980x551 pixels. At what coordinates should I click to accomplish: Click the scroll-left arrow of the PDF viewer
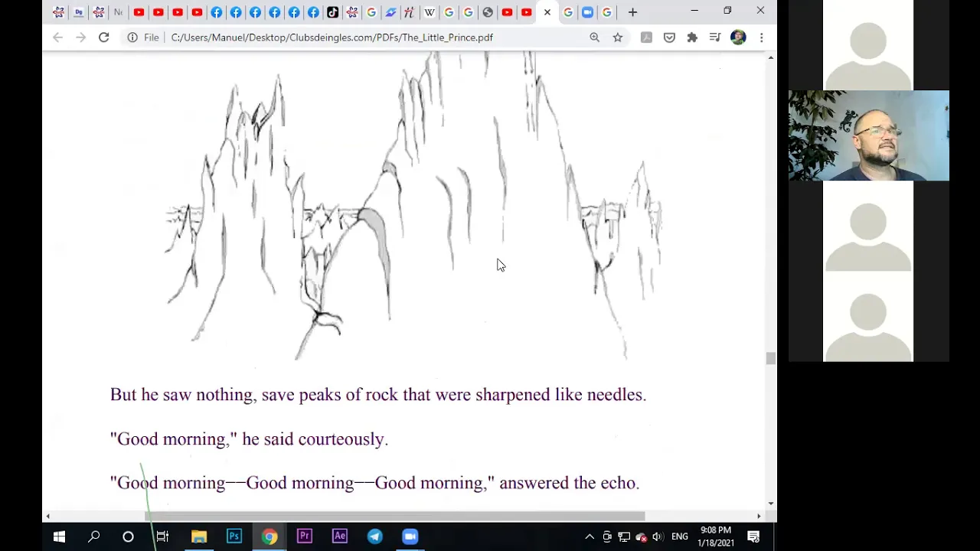[47, 516]
